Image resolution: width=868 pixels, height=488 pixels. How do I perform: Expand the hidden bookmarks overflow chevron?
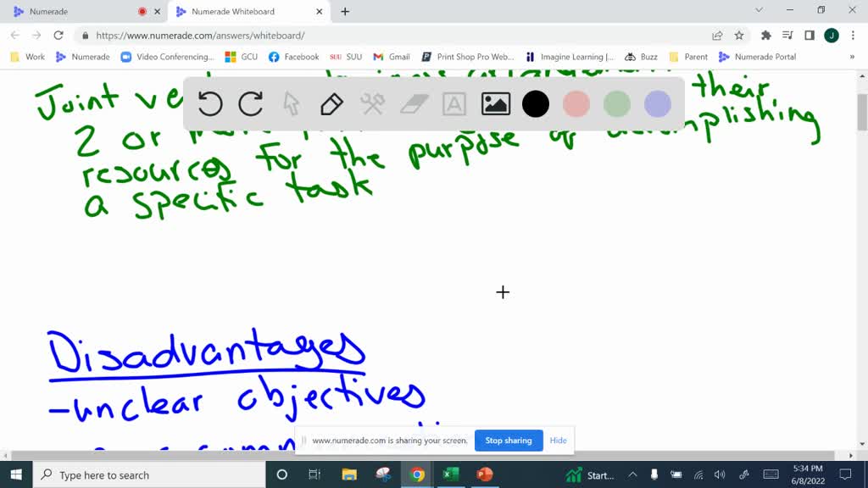click(852, 57)
